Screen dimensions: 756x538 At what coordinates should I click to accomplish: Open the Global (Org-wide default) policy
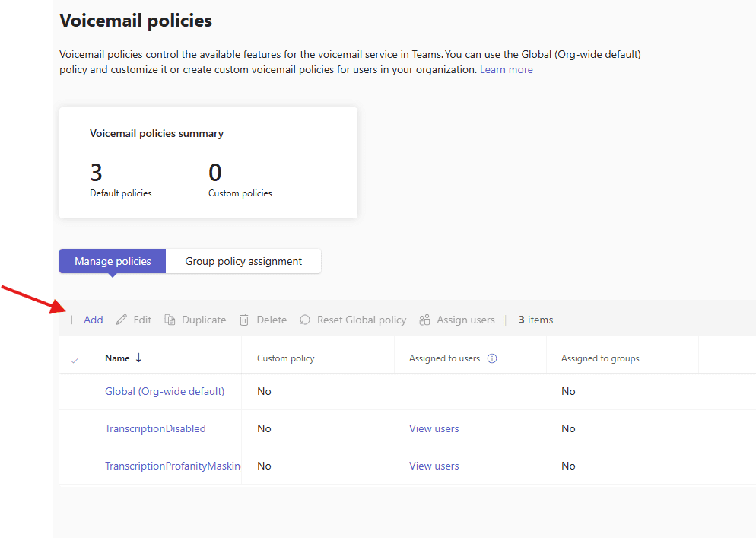click(164, 392)
